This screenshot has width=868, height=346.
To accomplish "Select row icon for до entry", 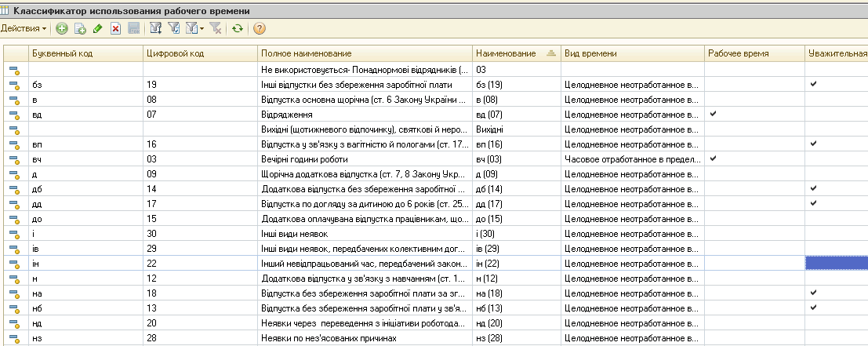I will pyautogui.click(x=14, y=219).
